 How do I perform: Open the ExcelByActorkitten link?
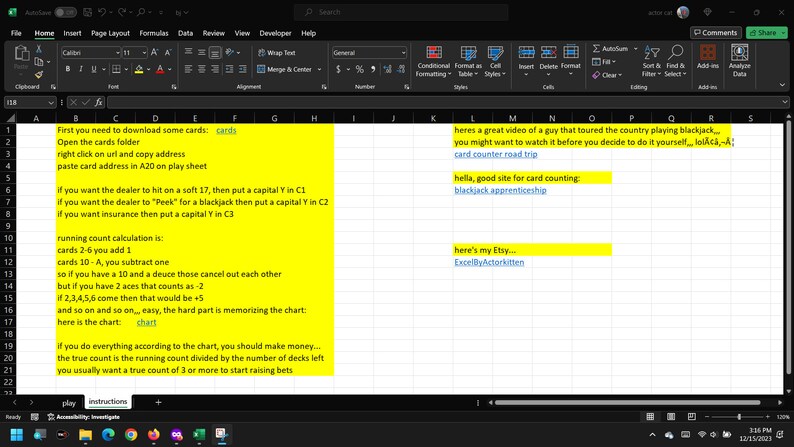[489, 262]
